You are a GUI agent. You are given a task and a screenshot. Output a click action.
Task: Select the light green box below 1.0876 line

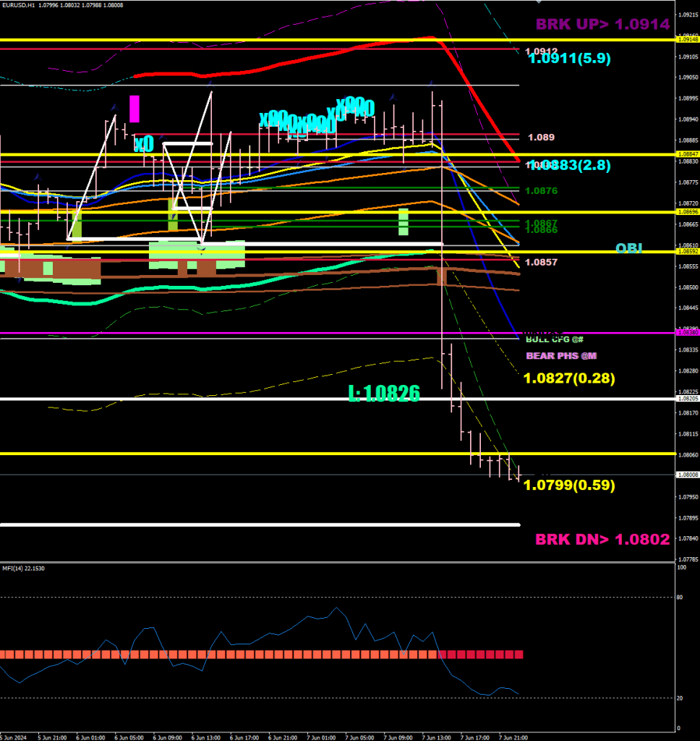pos(403,221)
